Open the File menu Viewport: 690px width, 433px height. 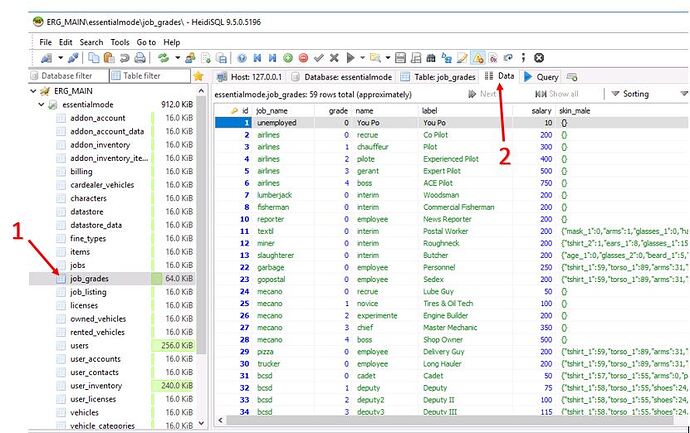tap(45, 42)
